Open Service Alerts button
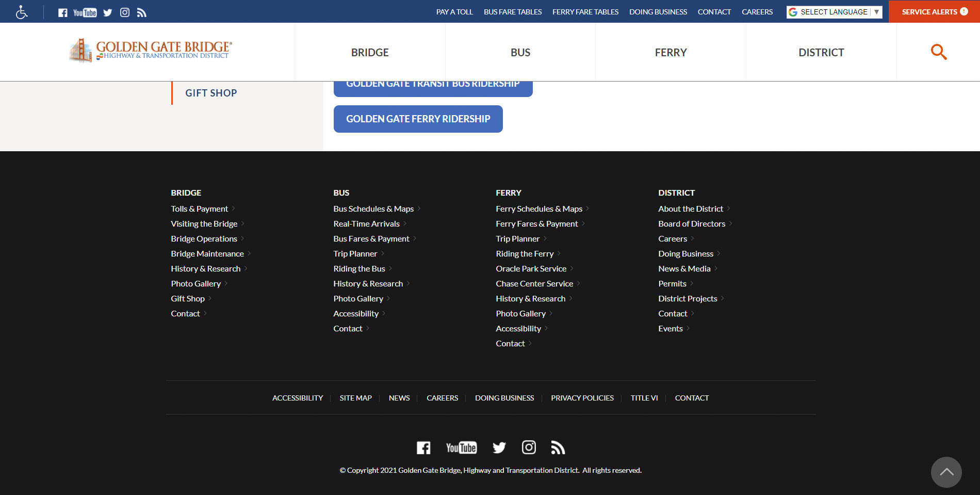The width and height of the screenshot is (980, 495). [x=934, y=11]
